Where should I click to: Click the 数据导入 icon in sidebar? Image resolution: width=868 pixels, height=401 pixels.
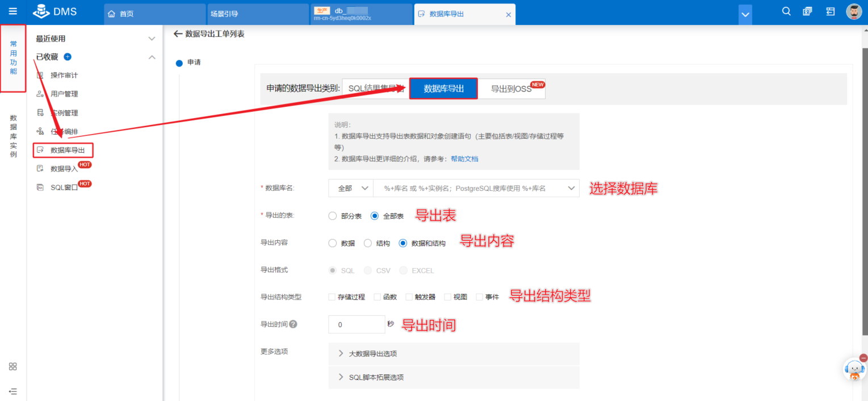click(x=40, y=169)
